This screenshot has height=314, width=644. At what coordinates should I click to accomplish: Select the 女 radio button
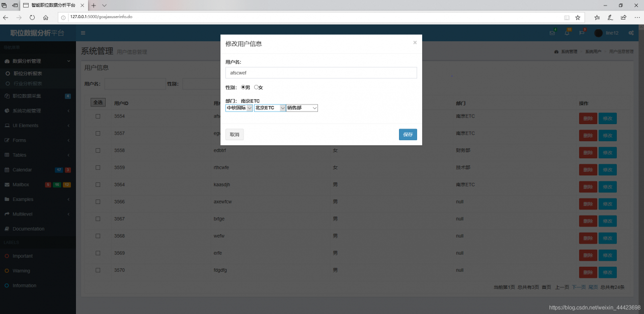[x=256, y=87]
